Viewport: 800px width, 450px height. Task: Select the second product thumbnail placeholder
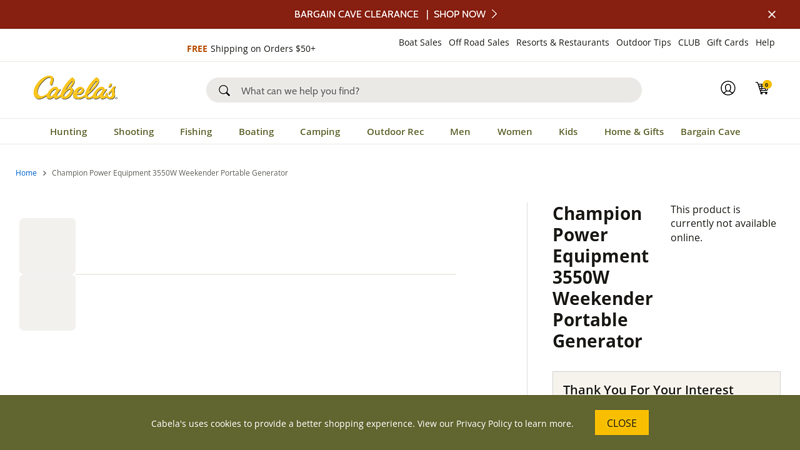(x=47, y=303)
